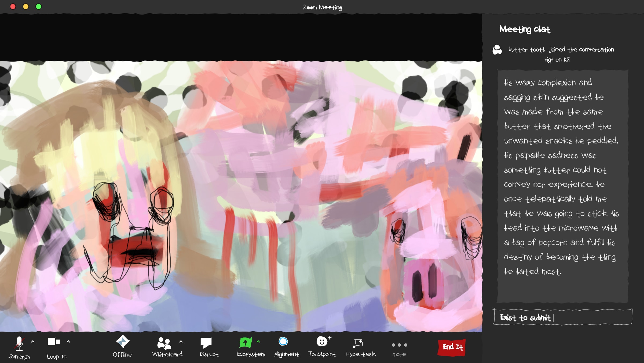644x363 pixels.
Task: Expand the Synergy microphone options caret
Action: click(33, 342)
